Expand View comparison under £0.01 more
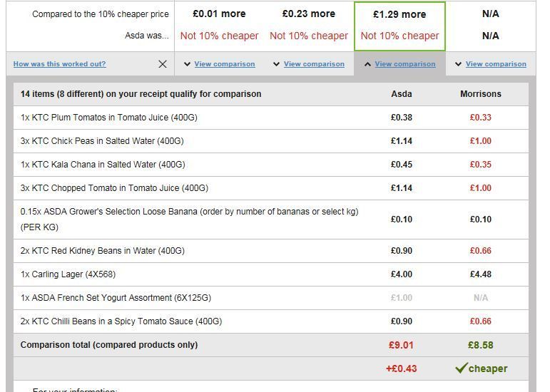Viewport: 550px width, 392px height. click(x=225, y=64)
